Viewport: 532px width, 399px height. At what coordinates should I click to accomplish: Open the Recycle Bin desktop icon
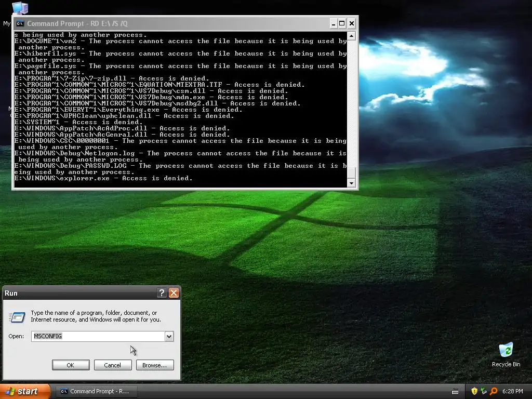pyautogui.click(x=506, y=355)
